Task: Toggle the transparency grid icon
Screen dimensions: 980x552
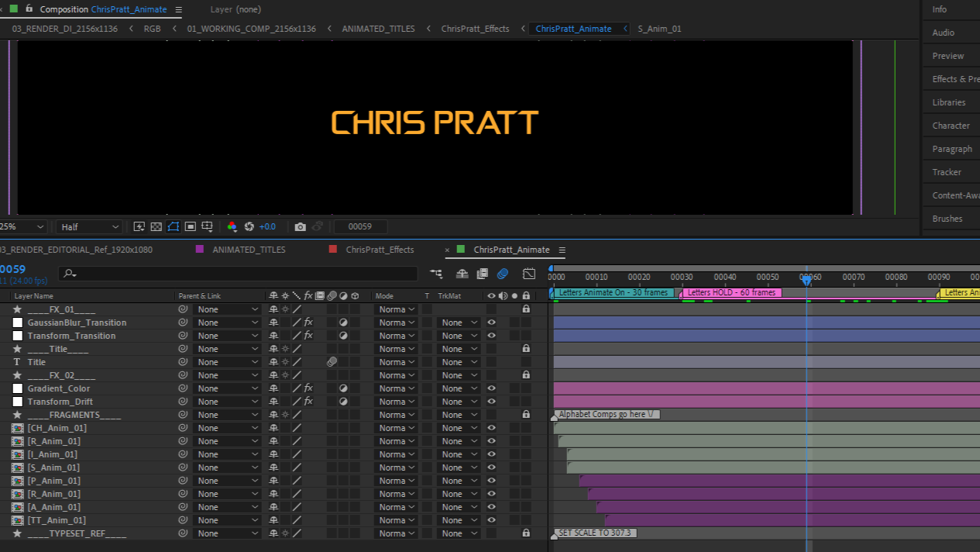Action: pyautogui.click(x=156, y=226)
